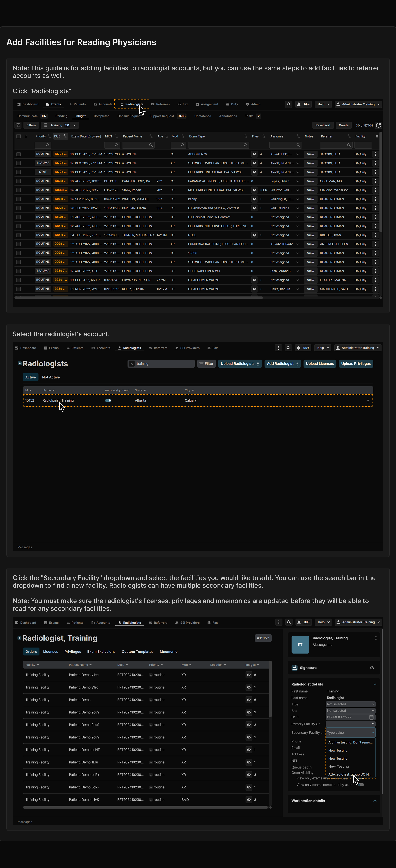Click View notes for the GOLDMAN, MD row
Image resolution: width=396 pixels, height=868 pixels.
pos(310,181)
